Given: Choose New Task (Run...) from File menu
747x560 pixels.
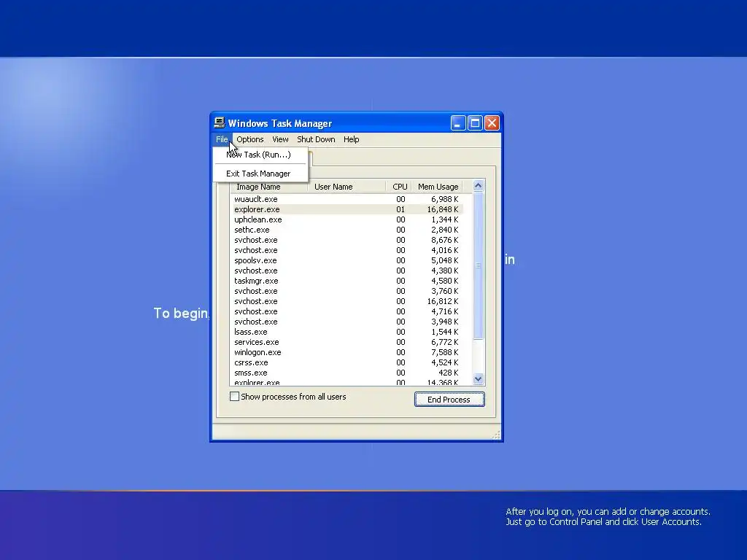Looking at the screenshot, I should click(260, 155).
